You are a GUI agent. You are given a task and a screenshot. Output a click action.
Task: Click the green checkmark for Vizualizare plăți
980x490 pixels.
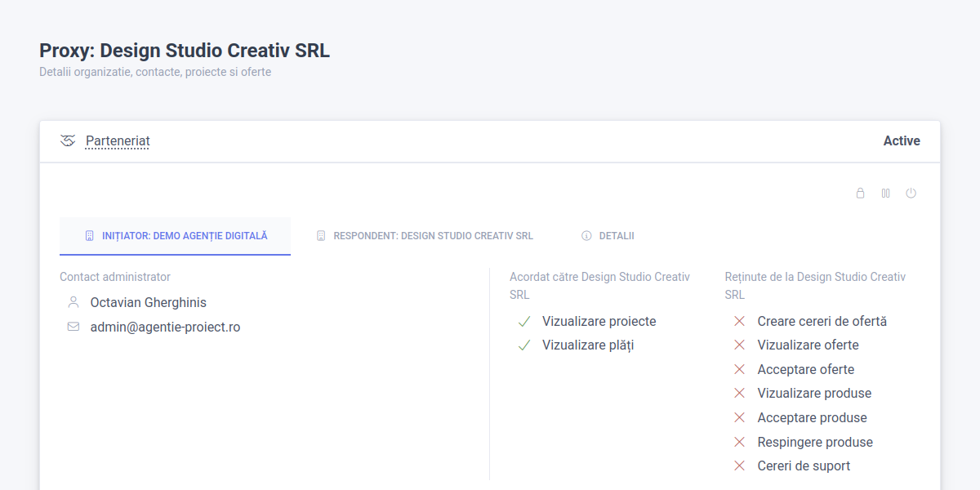(x=524, y=345)
